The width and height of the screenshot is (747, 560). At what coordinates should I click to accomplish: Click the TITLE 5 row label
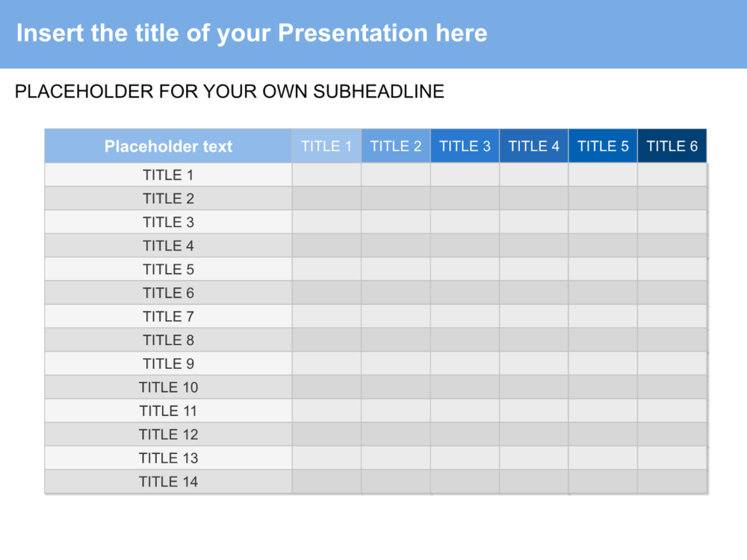click(168, 270)
